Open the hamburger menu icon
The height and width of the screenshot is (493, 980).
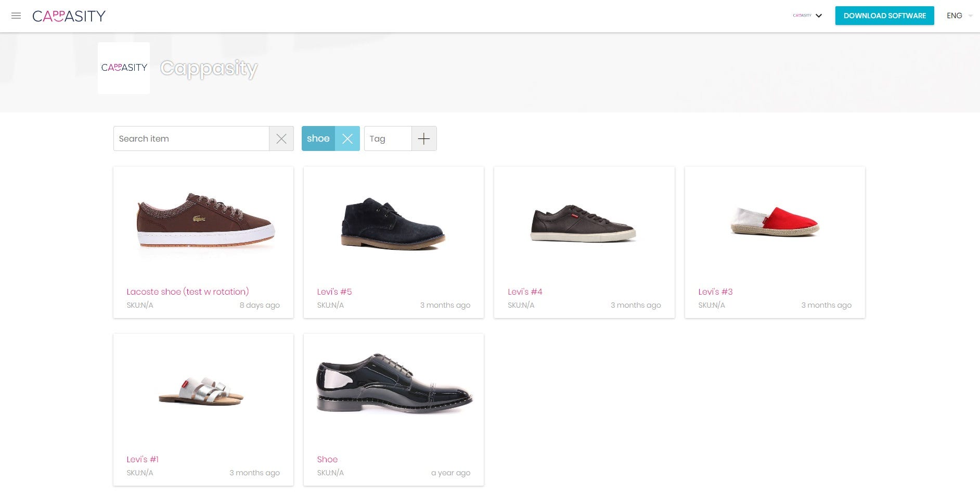16,16
